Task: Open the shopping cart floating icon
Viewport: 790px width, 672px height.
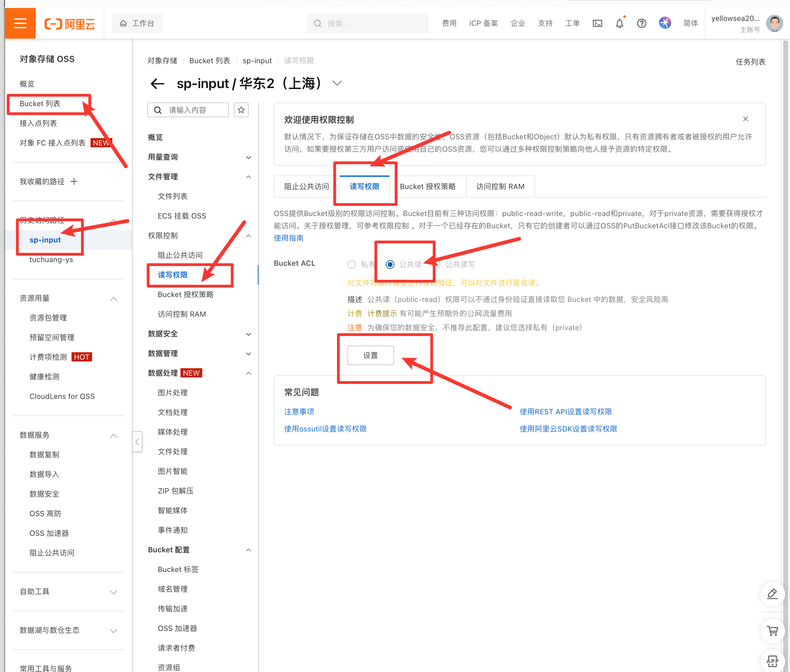Action: coord(772,631)
